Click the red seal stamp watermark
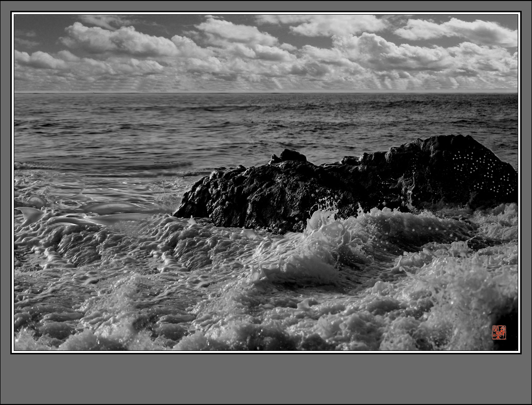The width and height of the screenshot is (532, 405). tap(499, 332)
